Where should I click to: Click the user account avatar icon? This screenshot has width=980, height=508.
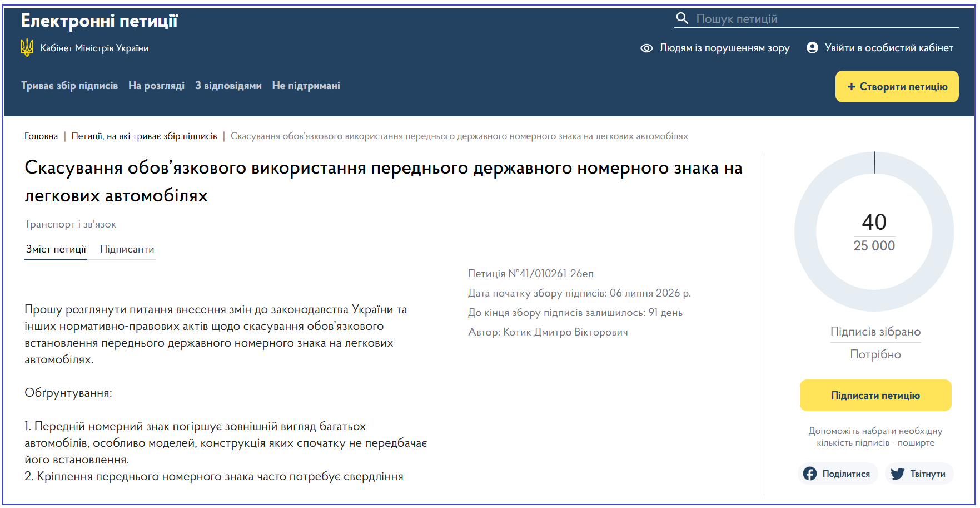pyautogui.click(x=812, y=48)
